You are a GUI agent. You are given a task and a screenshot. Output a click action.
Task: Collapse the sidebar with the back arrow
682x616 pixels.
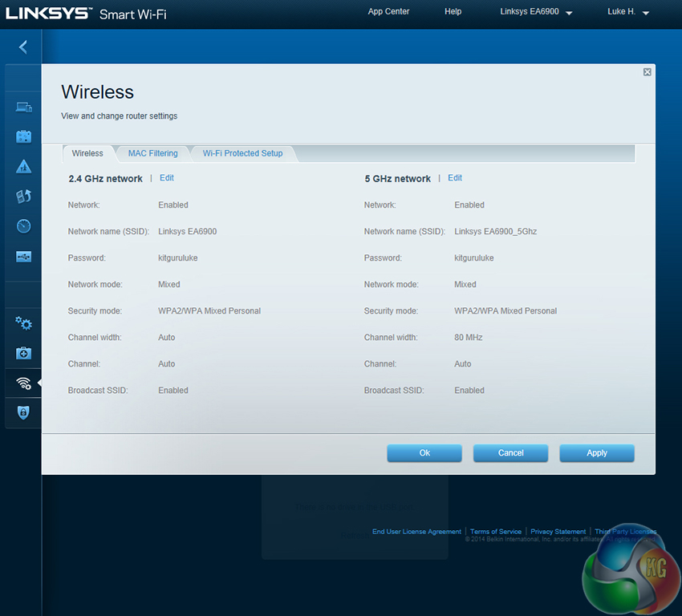tap(23, 47)
